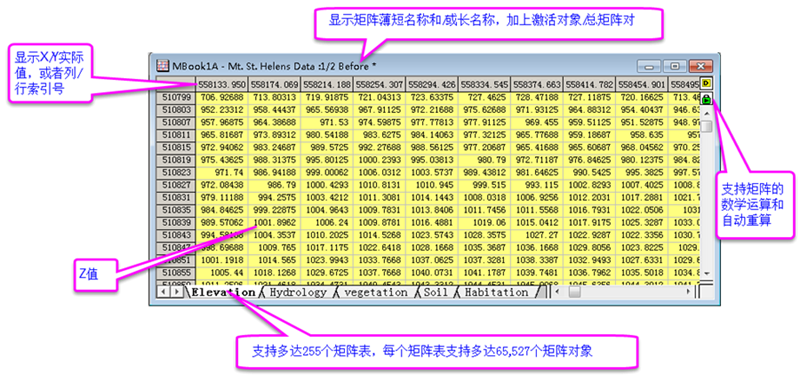Select row header 510807
Screen dimensions: 800x375
click(x=176, y=122)
